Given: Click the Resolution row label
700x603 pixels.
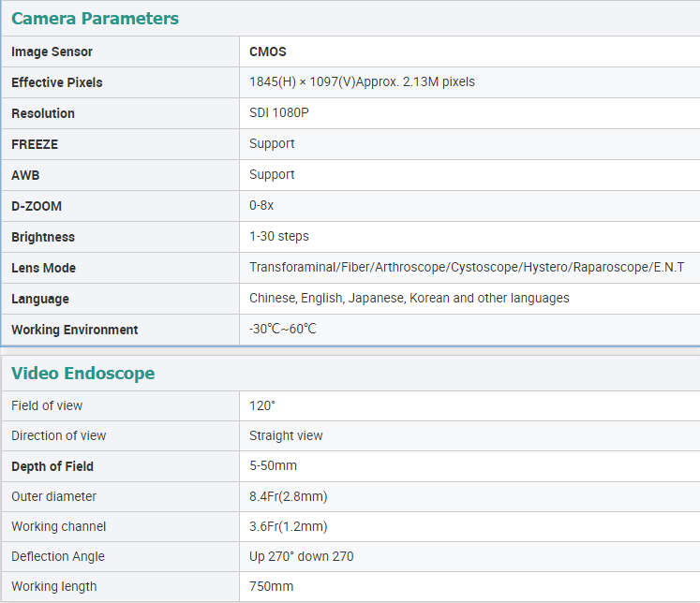Looking at the screenshot, I should pos(43,113).
